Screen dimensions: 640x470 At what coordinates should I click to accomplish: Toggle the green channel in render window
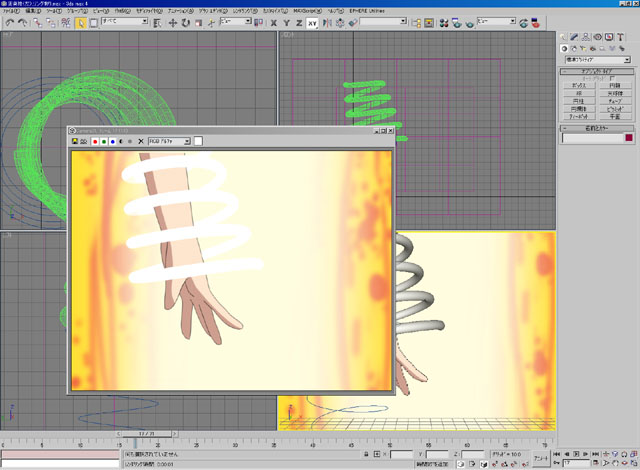coord(104,141)
